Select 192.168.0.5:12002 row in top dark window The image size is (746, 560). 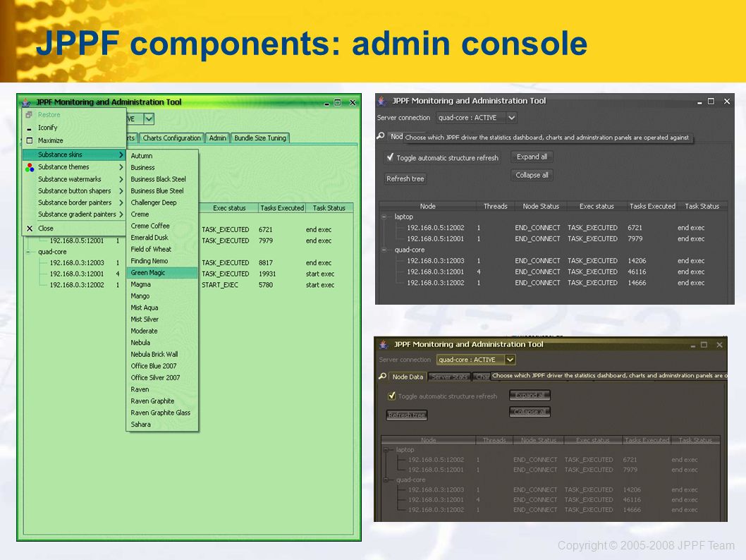pyautogui.click(x=554, y=228)
